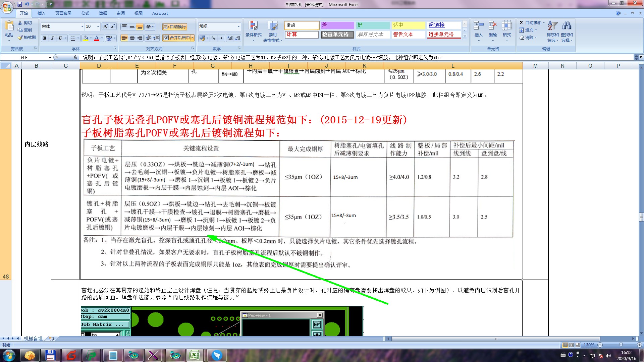Open the 公式 (Formulas) ribbon tab
644x362 pixels.
(x=85, y=13)
